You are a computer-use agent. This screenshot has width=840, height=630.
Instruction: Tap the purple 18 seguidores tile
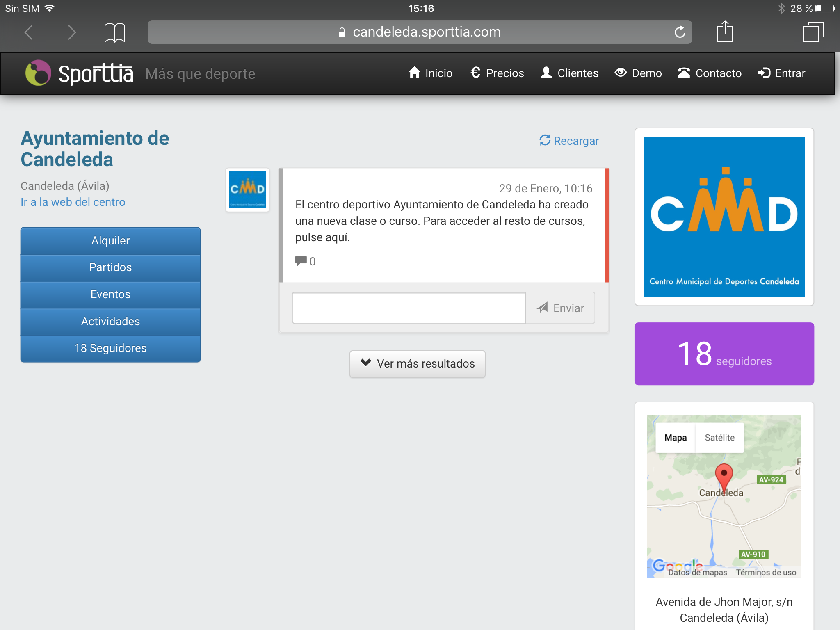coord(724,354)
